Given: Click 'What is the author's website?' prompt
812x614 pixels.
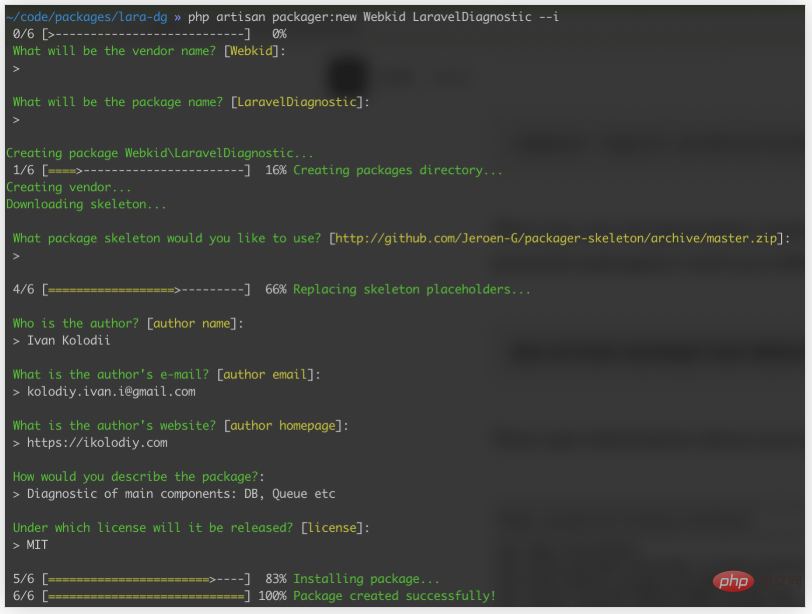Looking at the screenshot, I should coord(114,426).
